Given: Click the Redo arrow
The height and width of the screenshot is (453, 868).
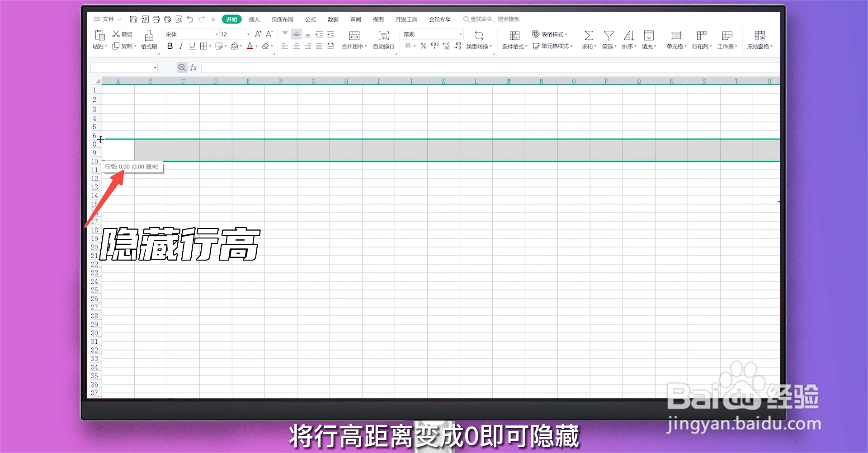Looking at the screenshot, I should pyautogui.click(x=202, y=19).
